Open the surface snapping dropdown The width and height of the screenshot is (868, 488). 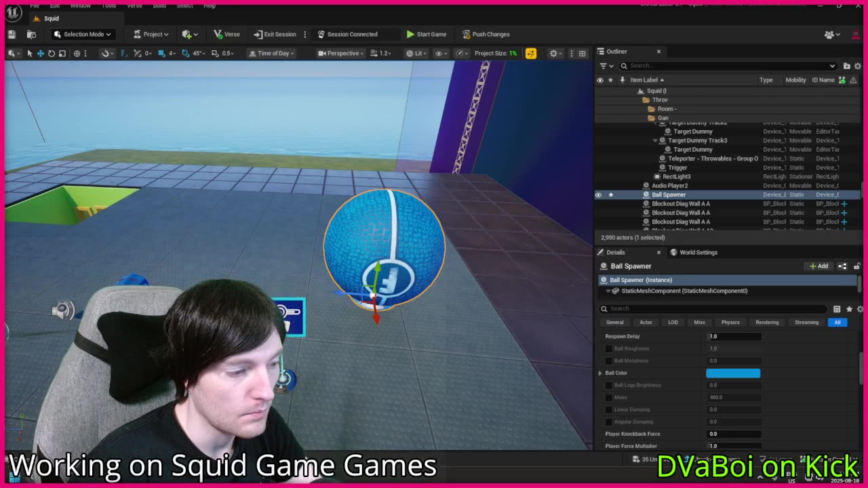pyautogui.click(x=106, y=54)
